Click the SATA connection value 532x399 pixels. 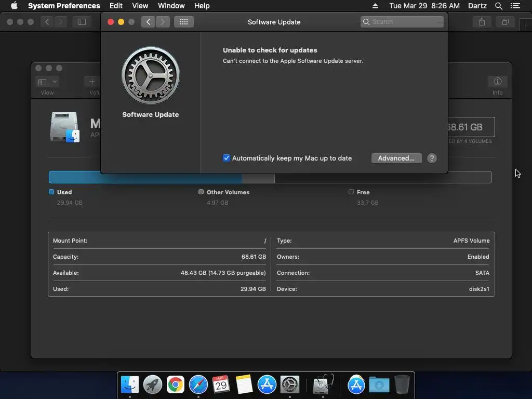pos(482,273)
